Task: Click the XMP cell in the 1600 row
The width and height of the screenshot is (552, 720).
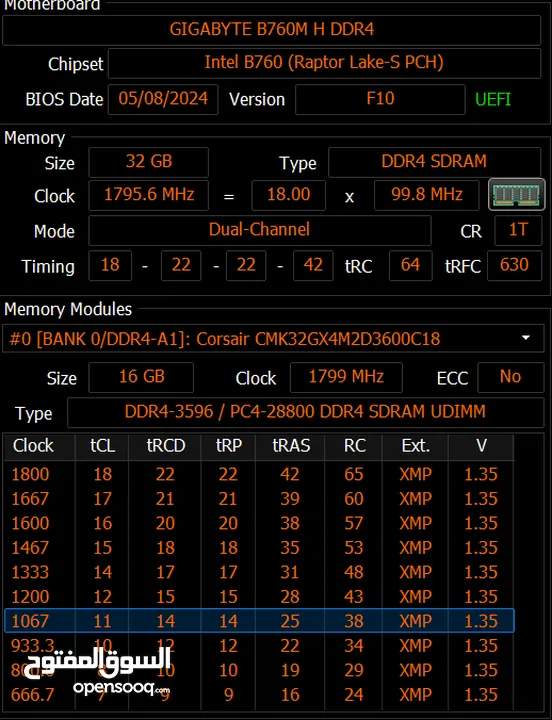Action: 415,523
